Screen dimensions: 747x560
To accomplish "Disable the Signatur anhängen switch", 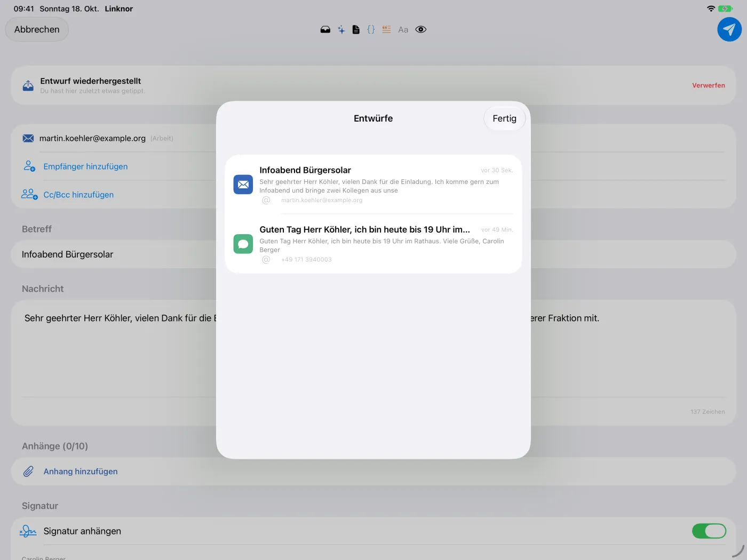I will click(x=709, y=531).
